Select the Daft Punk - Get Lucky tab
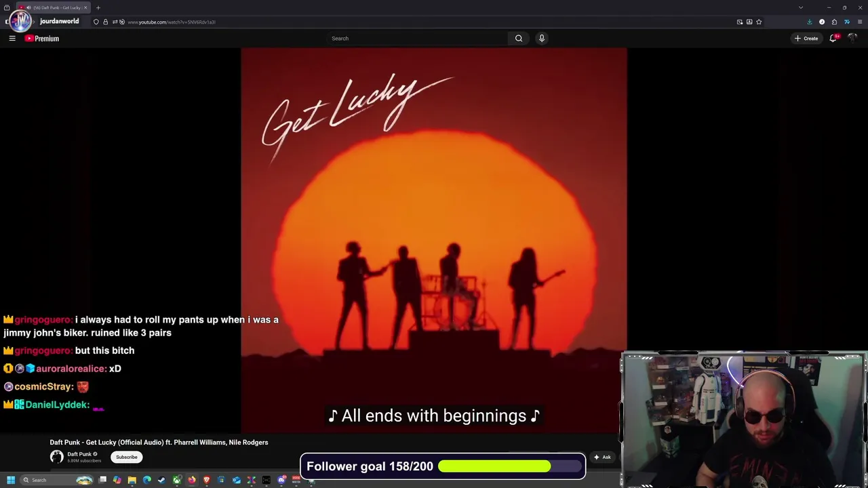This screenshot has height=488, width=868. [53, 7]
